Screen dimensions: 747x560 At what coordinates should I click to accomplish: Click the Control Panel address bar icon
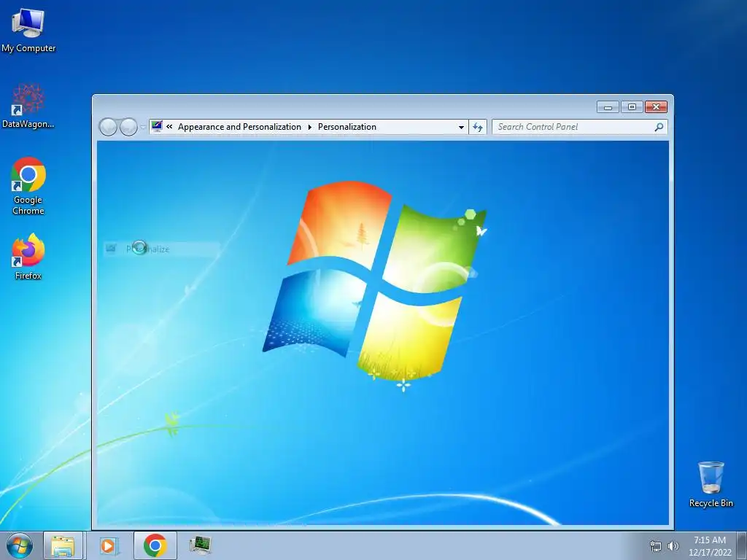click(x=157, y=126)
